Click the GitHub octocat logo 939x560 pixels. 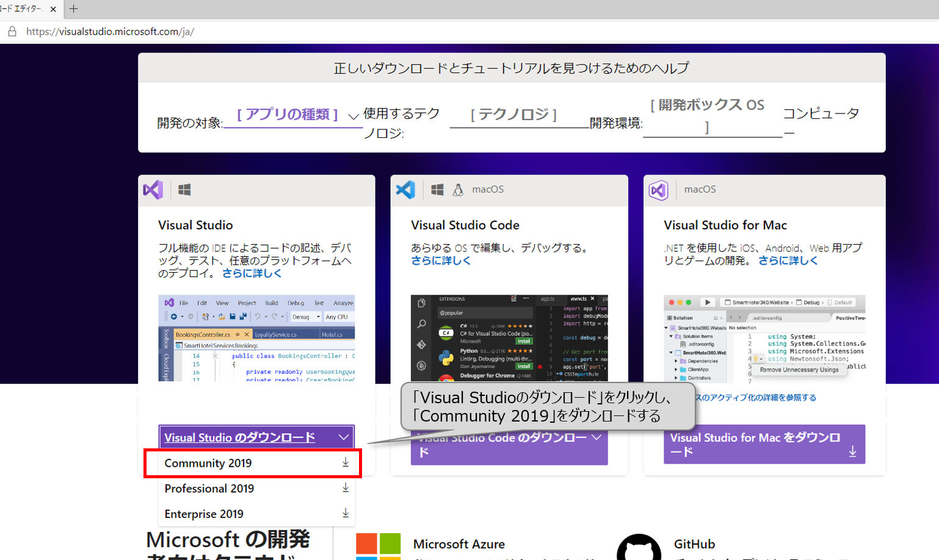point(639,547)
